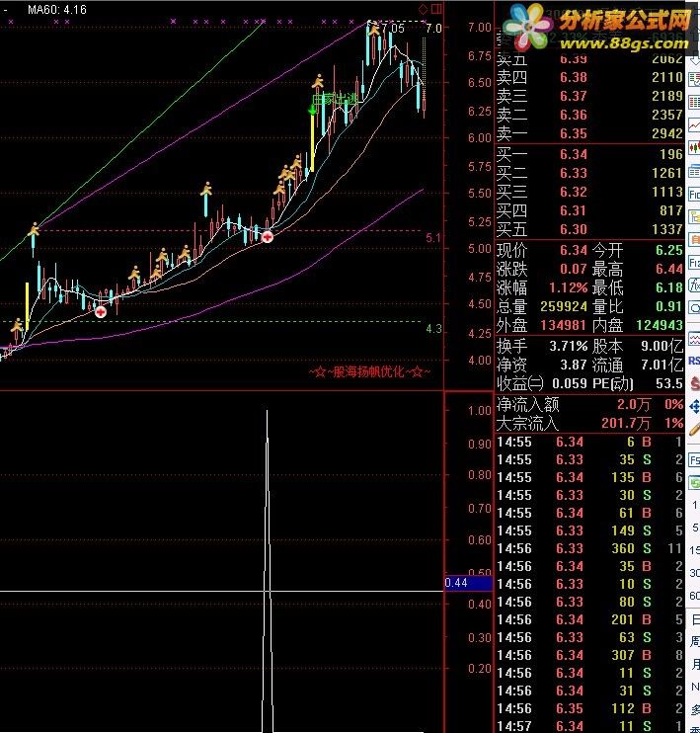Click the red plus marker near 4.5 level
Viewport: 700px width, 733px height.
(x=101, y=312)
